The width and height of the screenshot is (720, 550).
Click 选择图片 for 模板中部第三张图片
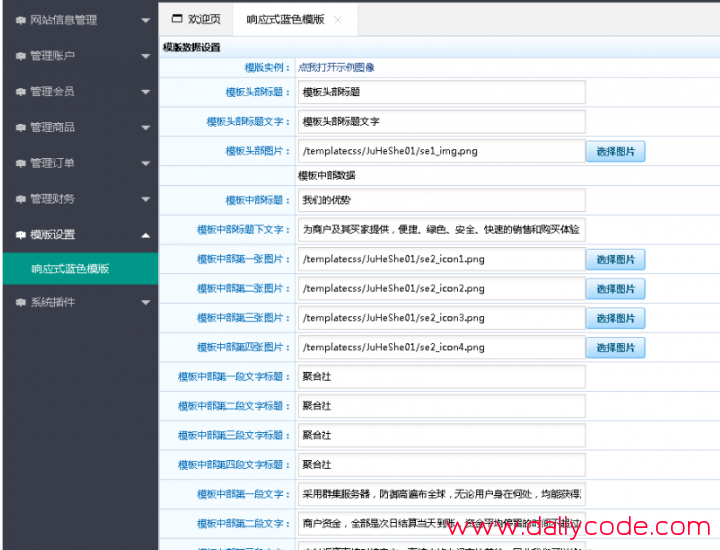(615, 318)
